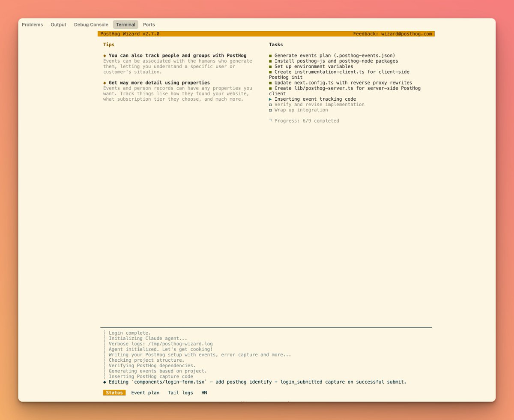Click the 'Progress: 6/9 completed' indicator
The height and width of the screenshot is (420, 514).
pos(307,121)
